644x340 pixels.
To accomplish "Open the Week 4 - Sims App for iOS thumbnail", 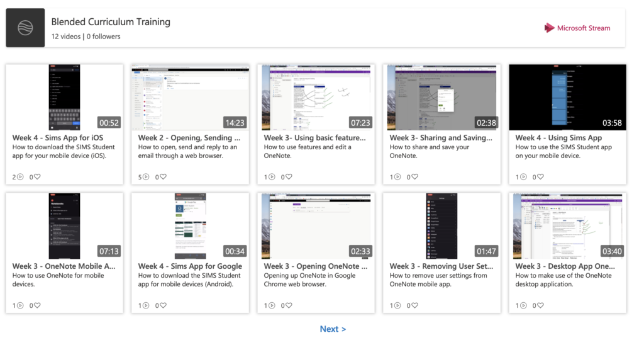I will pos(65,97).
